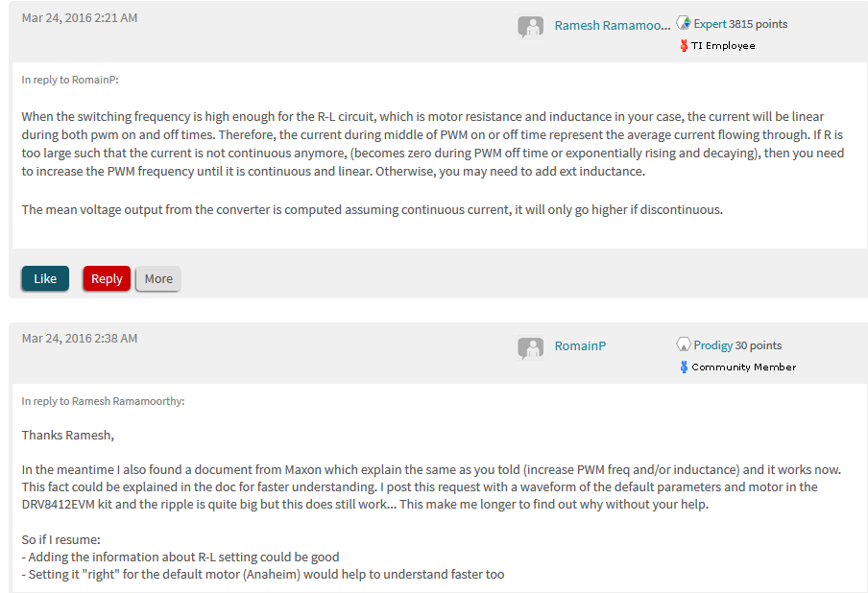Click the Mar 24, 2016 2:21 AM timestamp

[x=80, y=17]
